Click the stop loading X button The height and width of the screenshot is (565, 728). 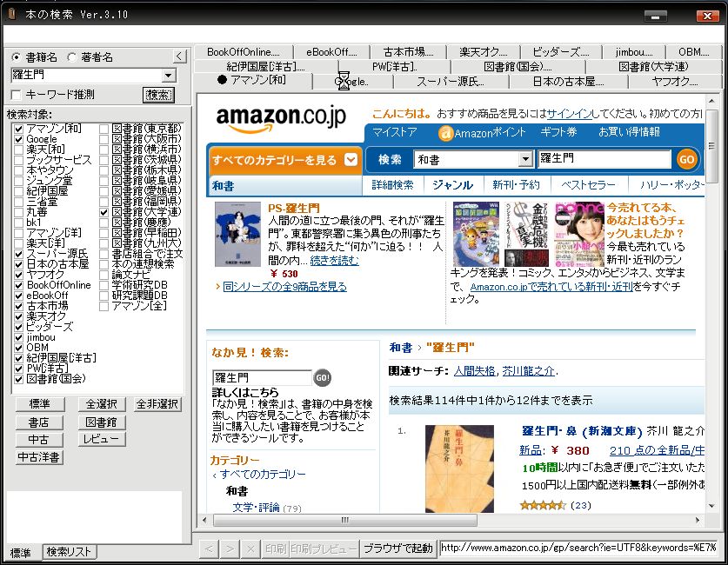tap(250, 548)
